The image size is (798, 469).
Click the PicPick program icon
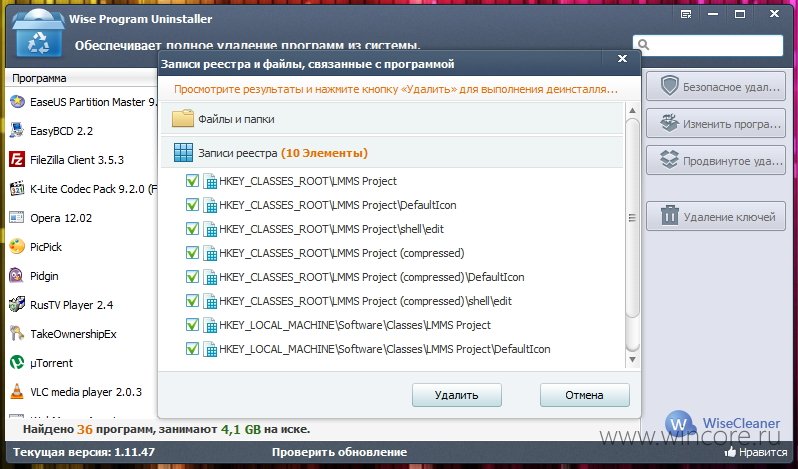(x=17, y=247)
